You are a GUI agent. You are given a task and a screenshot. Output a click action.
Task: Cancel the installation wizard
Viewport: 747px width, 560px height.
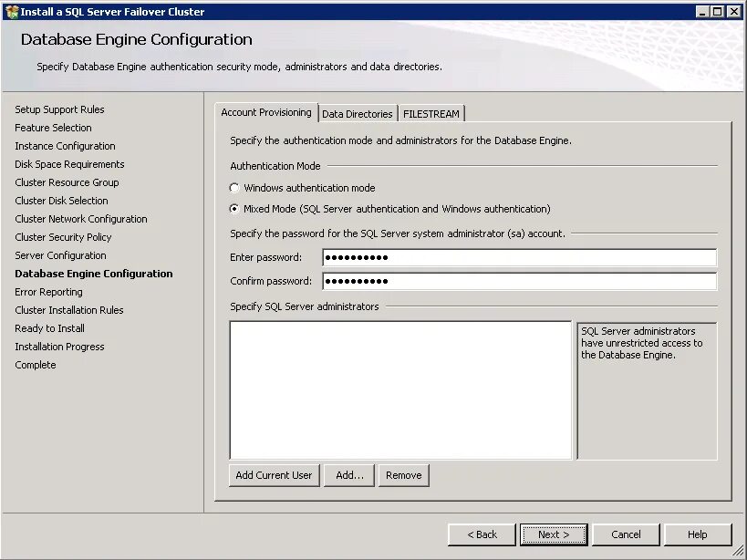tap(626, 534)
